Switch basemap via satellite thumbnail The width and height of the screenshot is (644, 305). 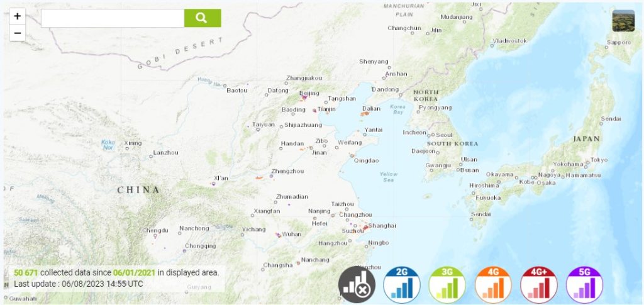coord(623,21)
